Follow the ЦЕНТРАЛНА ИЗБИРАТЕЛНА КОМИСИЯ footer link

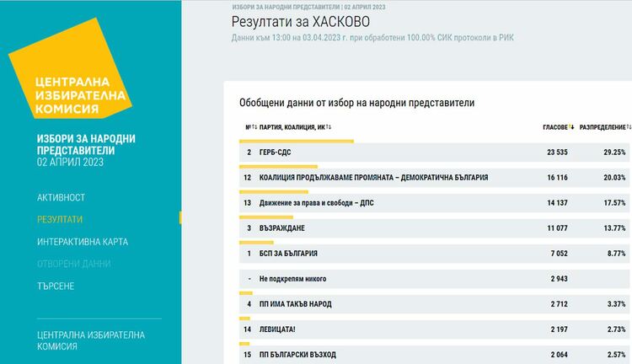coord(91,340)
